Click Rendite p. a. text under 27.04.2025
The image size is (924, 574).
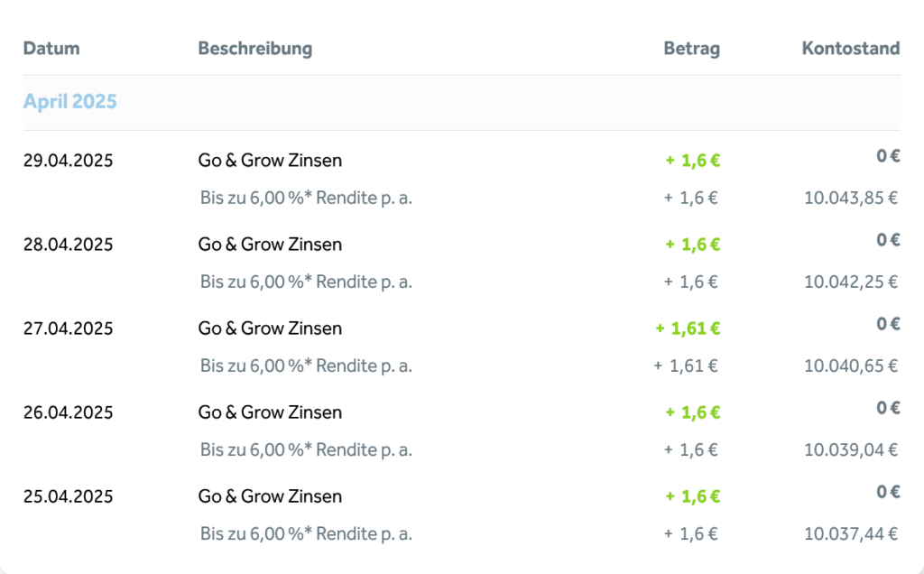[x=365, y=366]
